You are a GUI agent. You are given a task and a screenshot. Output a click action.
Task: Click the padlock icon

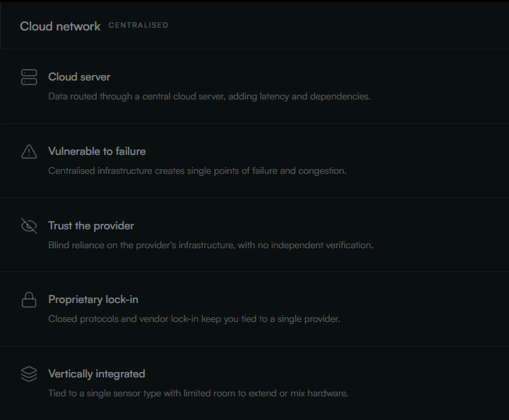coord(29,300)
